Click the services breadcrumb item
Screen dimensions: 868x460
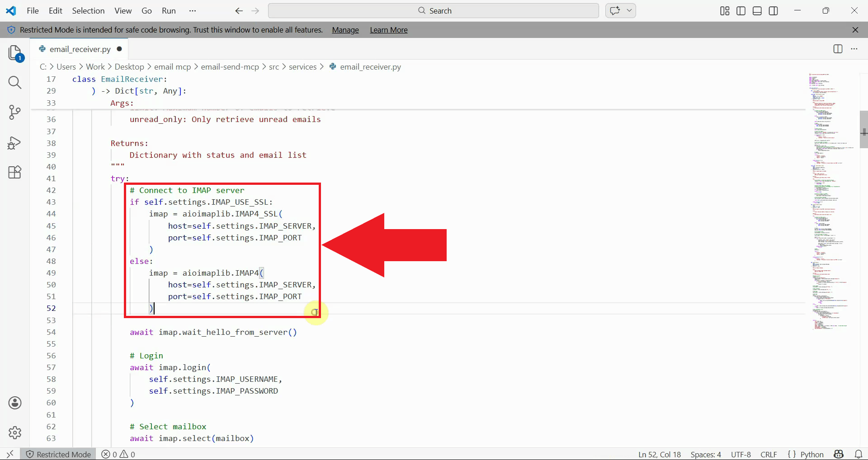303,66
